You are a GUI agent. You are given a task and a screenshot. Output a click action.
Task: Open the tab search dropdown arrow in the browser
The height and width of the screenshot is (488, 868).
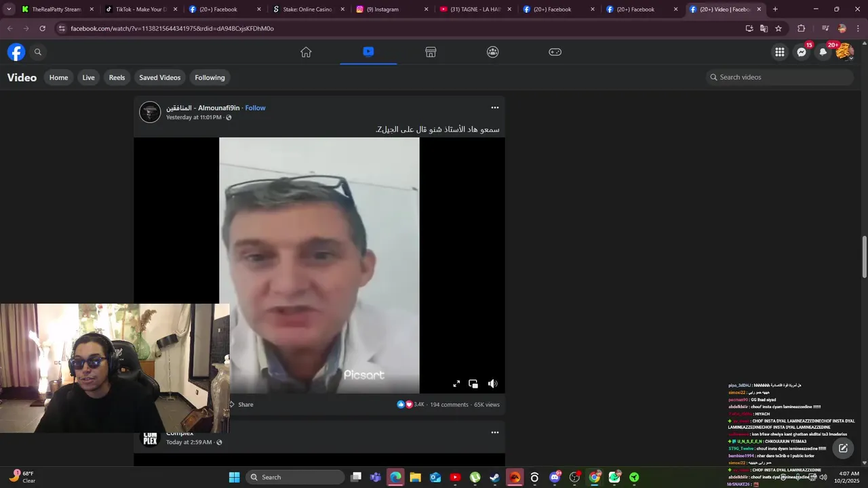[9, 9]
